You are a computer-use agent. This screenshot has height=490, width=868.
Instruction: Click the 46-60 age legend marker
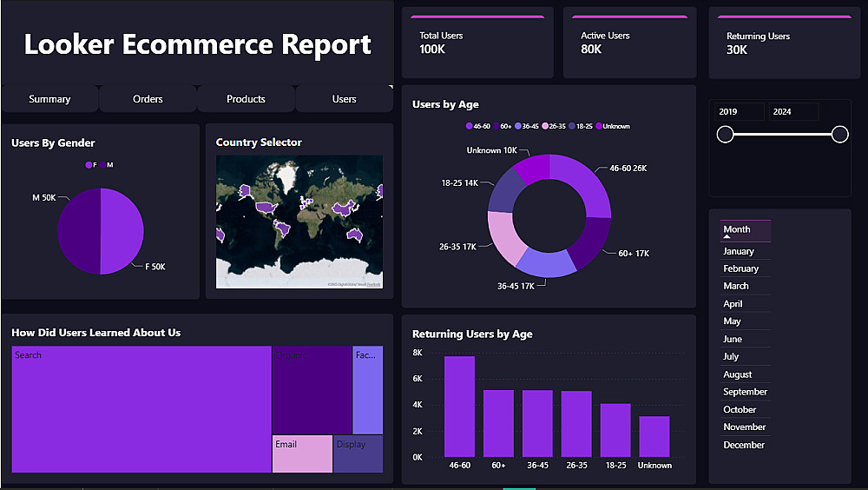click(x=469, y=126)
